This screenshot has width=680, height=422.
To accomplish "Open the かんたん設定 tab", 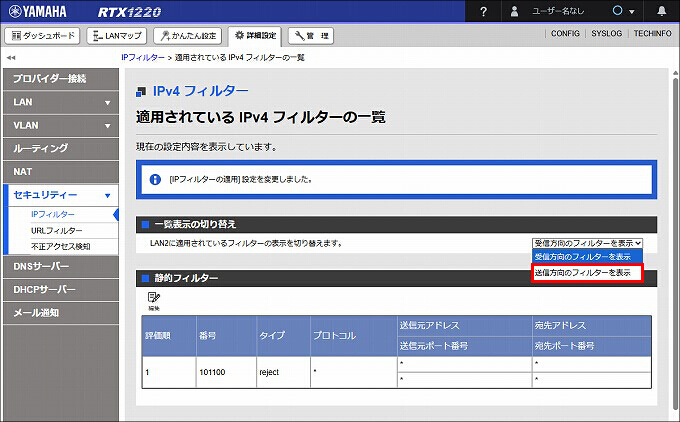I will (x=187, y=36).
